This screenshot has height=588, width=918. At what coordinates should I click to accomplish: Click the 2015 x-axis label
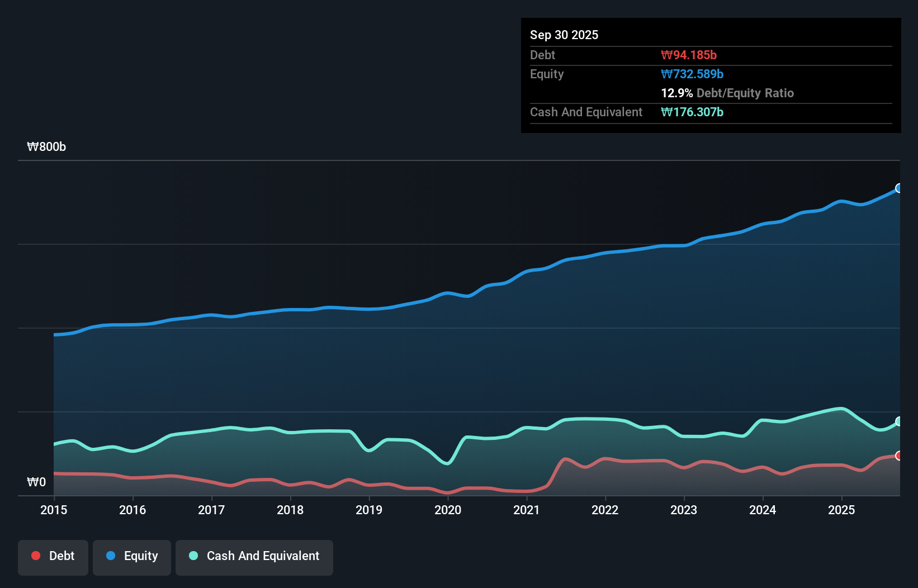(x=54, y=510)
